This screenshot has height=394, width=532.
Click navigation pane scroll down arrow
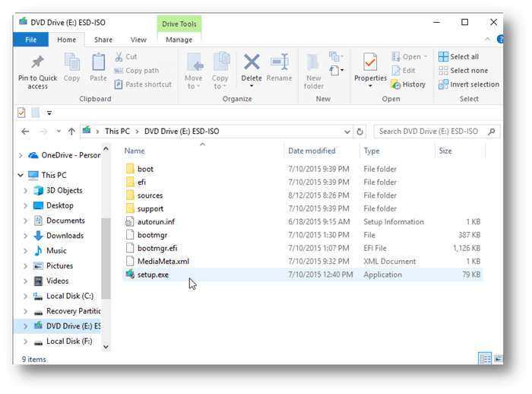click(x=106, y=347)
